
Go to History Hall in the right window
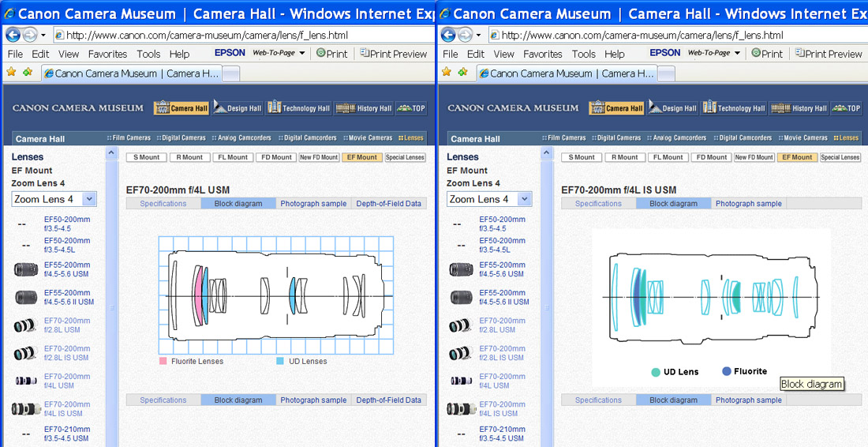tap(799, 108)
